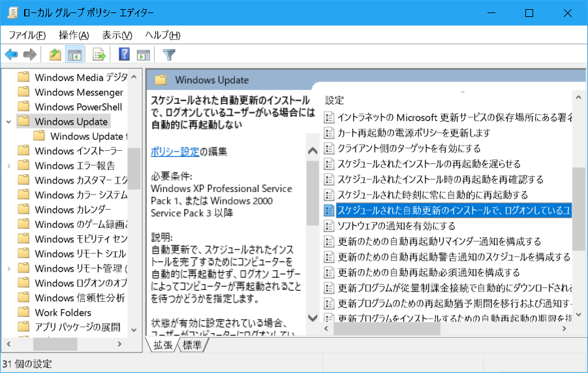Screen dimensions: 588x373
Task: Select the Windows Update child subfolder
Action: pyautogui.click(x=89, y=137)
